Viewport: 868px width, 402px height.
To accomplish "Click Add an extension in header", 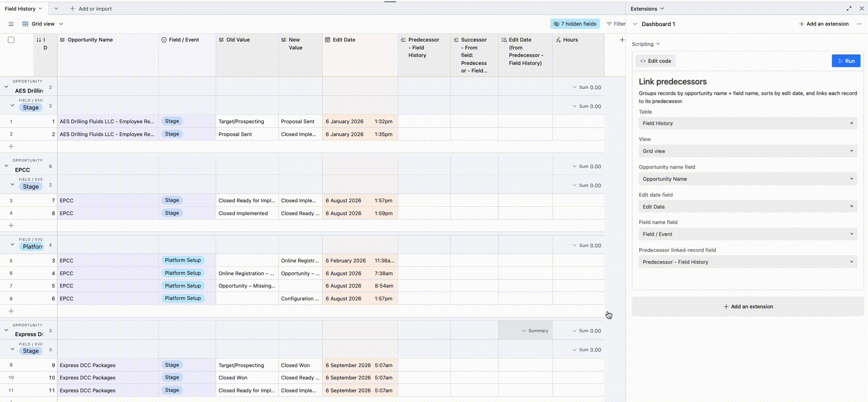I will 824,24.
